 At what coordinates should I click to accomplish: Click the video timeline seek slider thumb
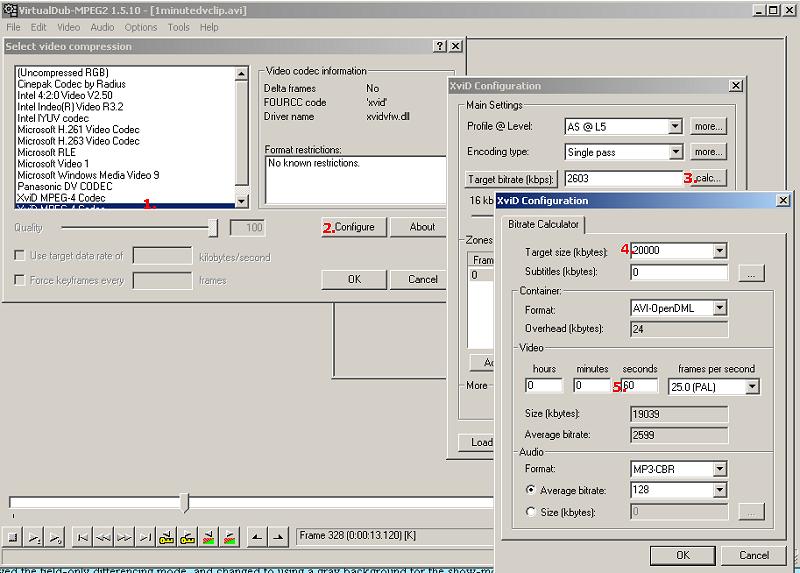[x=185, y=503]
